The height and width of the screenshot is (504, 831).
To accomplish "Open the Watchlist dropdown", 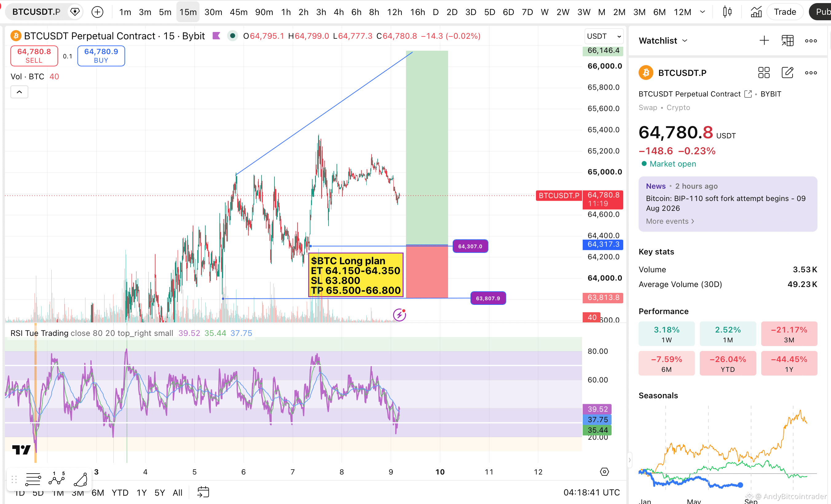I will point(663,41).
